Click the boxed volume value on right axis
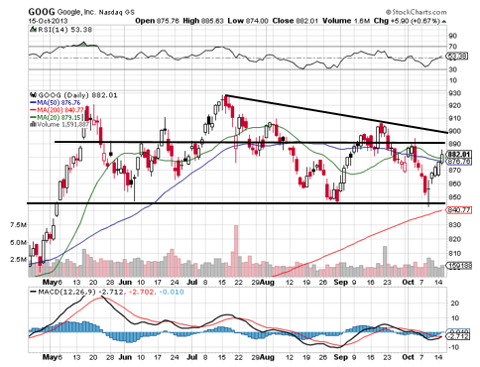 point(459,266)
